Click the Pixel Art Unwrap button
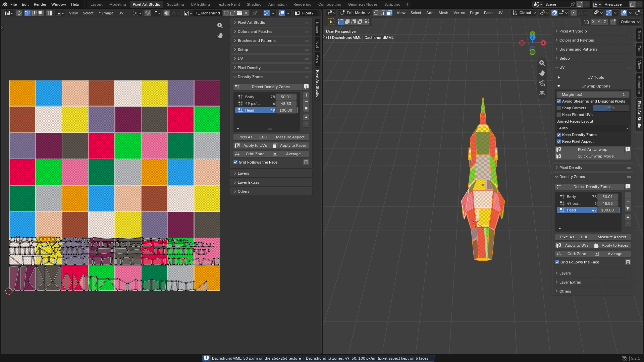 click(590, 149)
